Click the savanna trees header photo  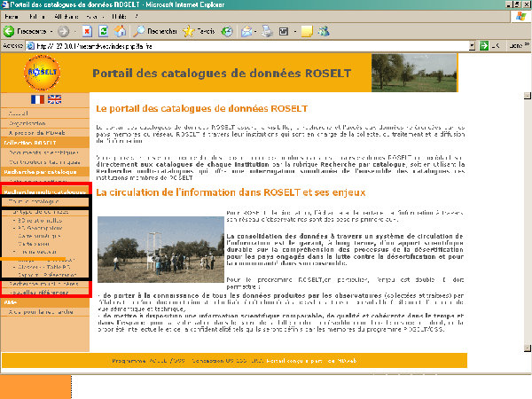(x=414, y=73)
